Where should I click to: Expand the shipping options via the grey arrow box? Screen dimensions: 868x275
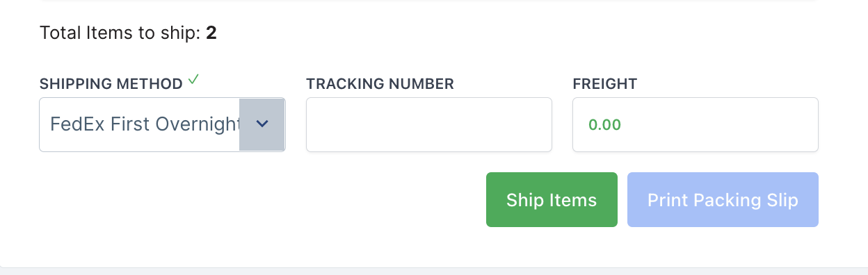pos(262,124)
